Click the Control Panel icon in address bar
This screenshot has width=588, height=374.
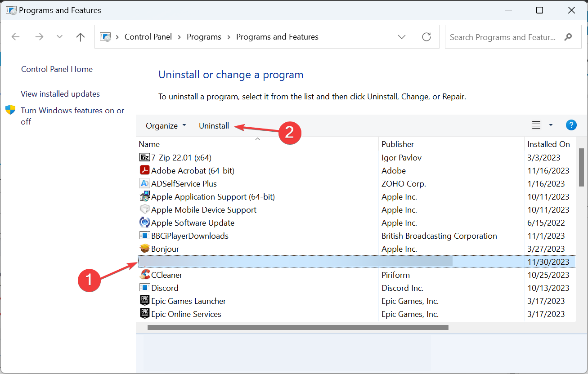105,37
